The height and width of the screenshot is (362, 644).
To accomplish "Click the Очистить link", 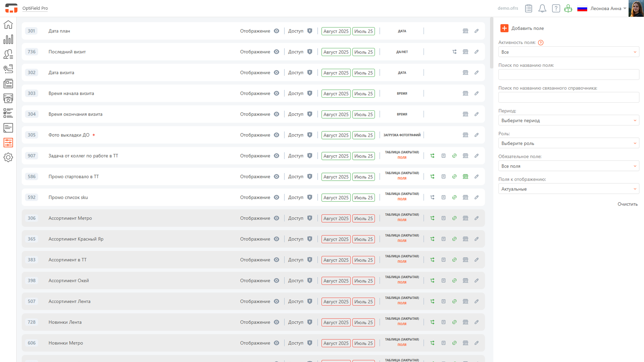I will 627,204.
